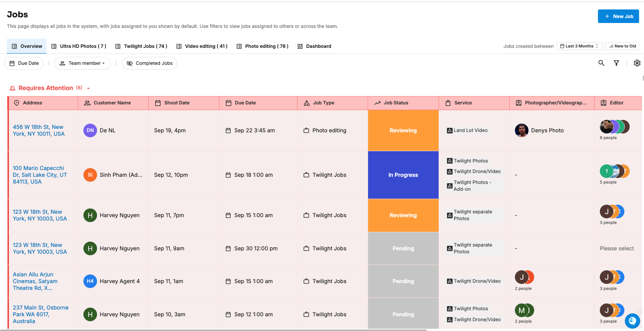Click the Photographer/Videographer column icon

coord(519,103)
